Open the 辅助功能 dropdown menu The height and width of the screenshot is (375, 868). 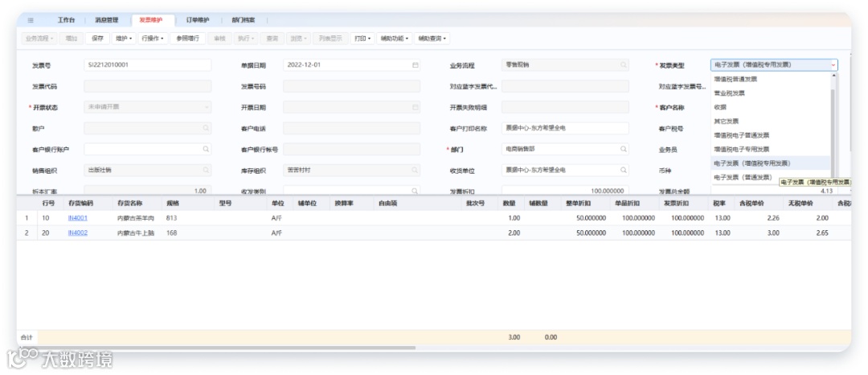tap(394, 39)
